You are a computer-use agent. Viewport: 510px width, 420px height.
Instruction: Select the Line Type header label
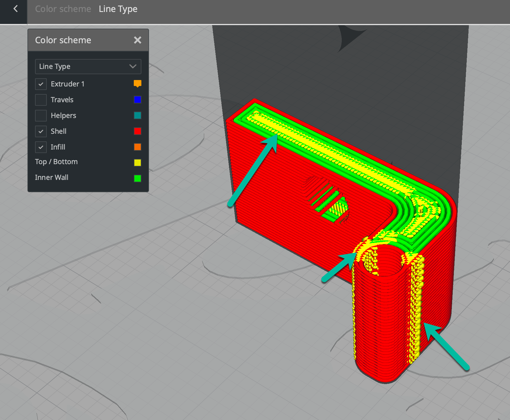118,9
